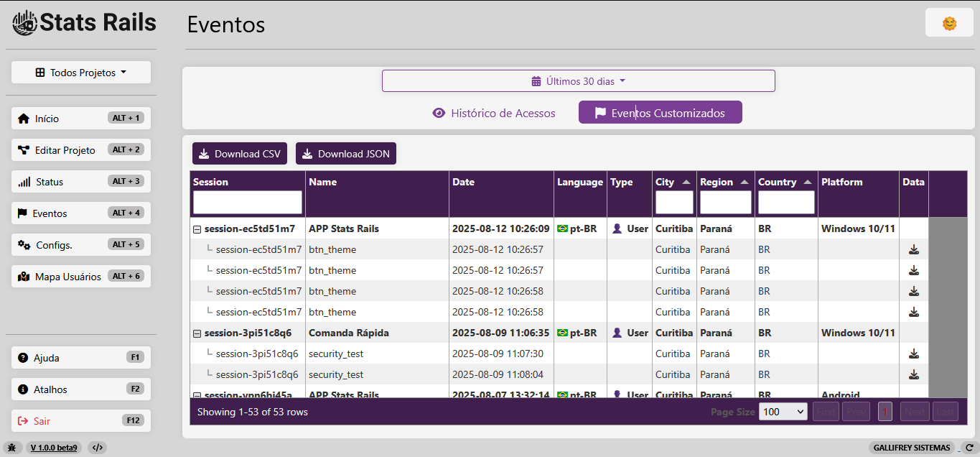Click the Mapa Usuários map icon

pos(24,277)
